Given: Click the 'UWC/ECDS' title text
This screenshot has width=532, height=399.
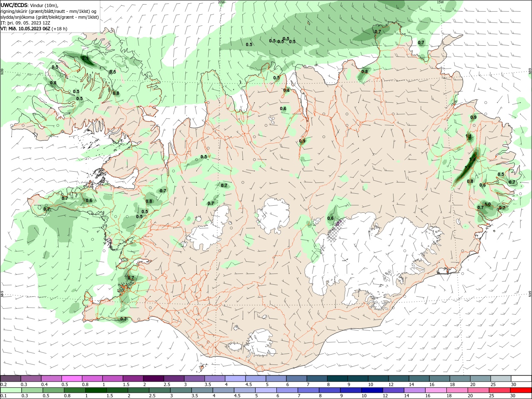Looking at the screenshot, I should pyautogui.click(x=14, y=5).
